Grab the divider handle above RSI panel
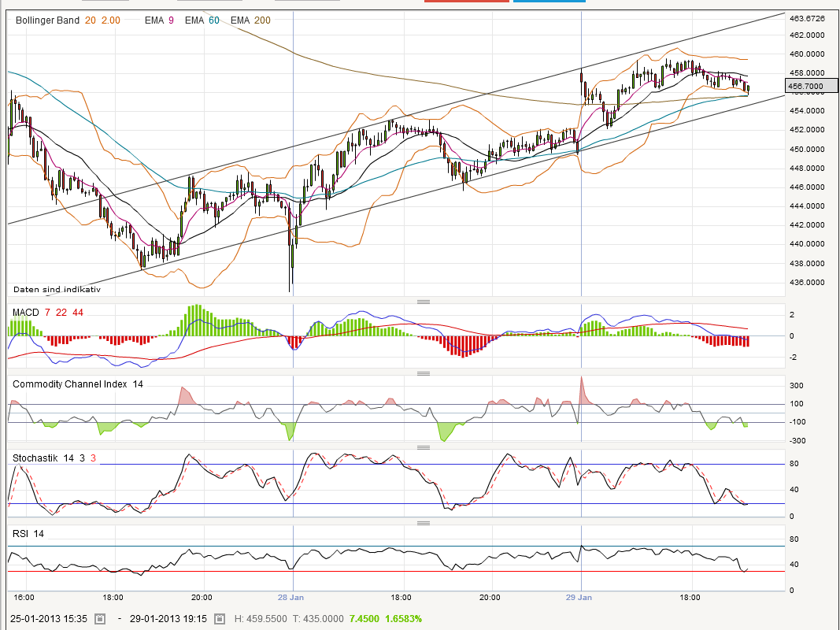This screenshot has width=840, height=630. coord(424,523)
